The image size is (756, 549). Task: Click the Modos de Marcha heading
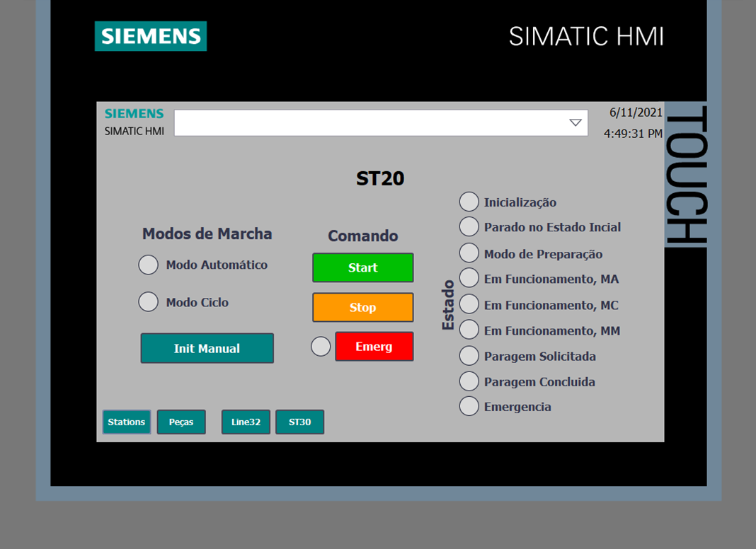[207, 233]
